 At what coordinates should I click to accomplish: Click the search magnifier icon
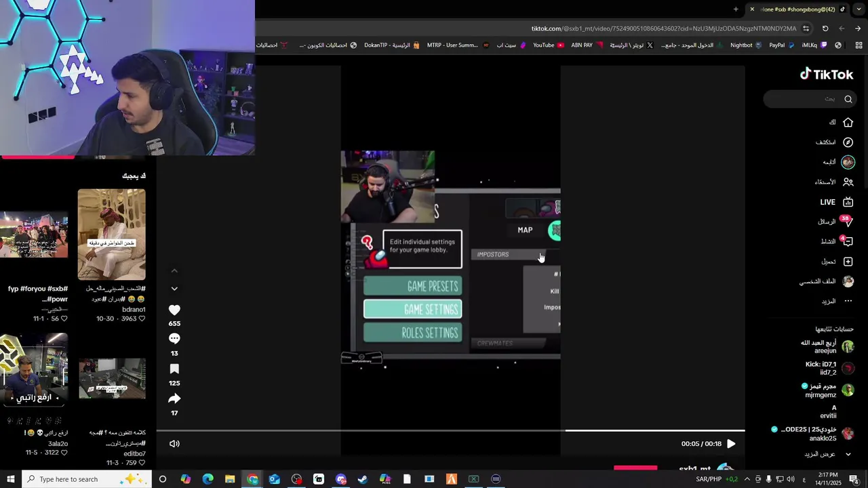848,99
